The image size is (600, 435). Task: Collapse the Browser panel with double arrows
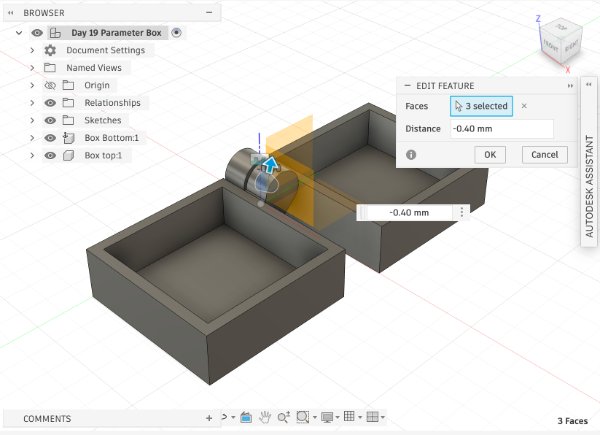point(11,13)
